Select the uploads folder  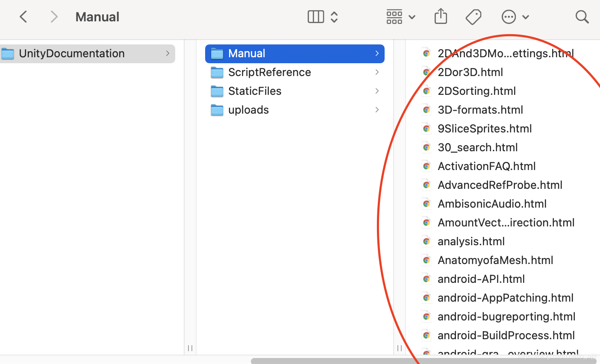295,110
